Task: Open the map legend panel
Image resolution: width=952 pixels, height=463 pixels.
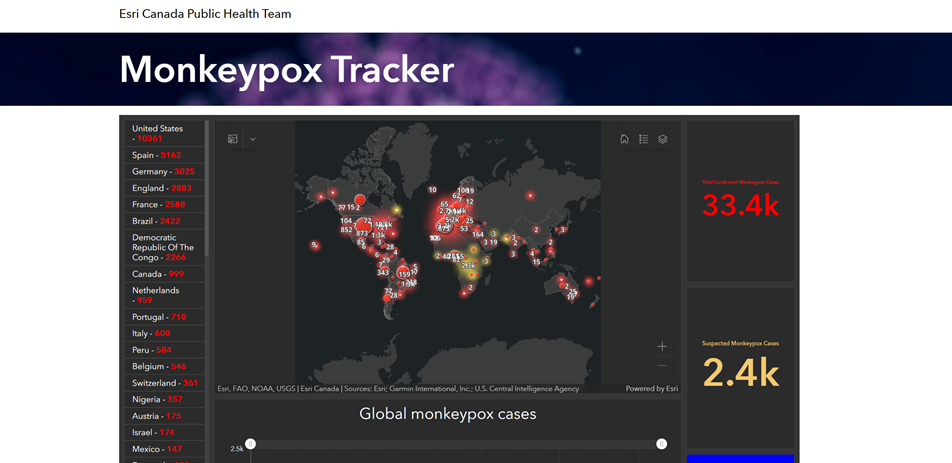Action: (x=644, y=139)
